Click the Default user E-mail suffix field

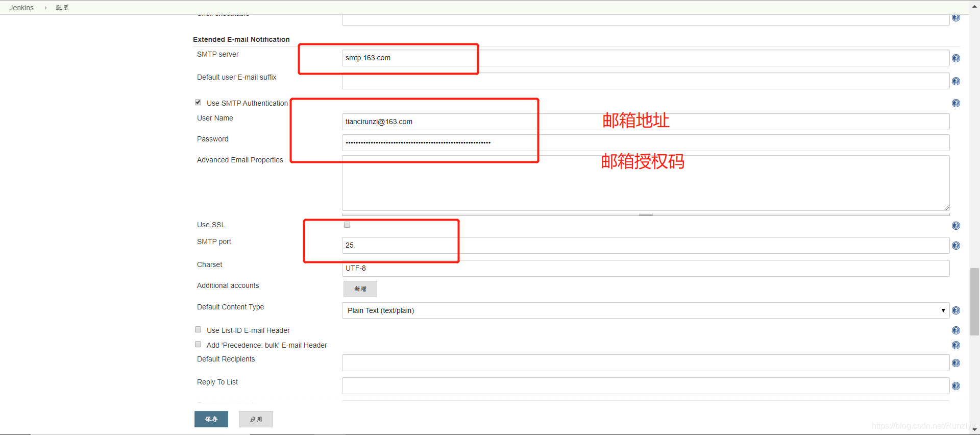tap(646, 81)
